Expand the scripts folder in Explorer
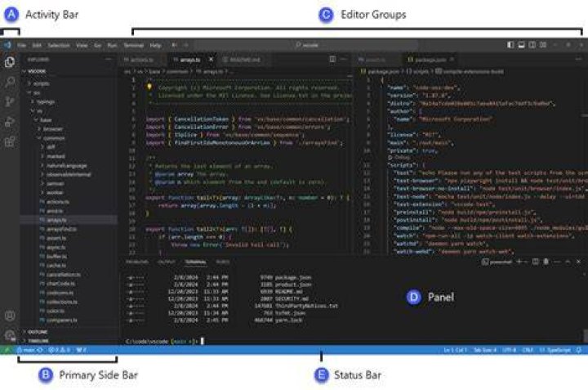Screen dimensions: 588x390 coord(69,83)
